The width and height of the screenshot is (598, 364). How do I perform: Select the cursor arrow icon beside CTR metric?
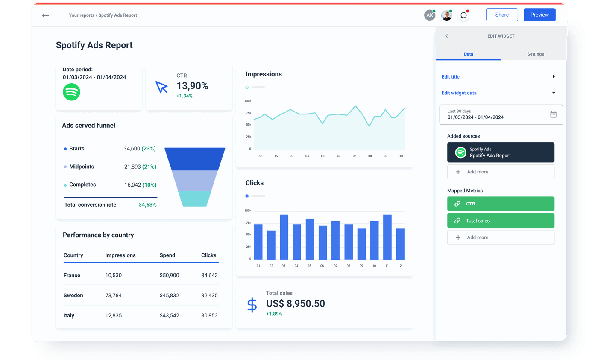161,87
